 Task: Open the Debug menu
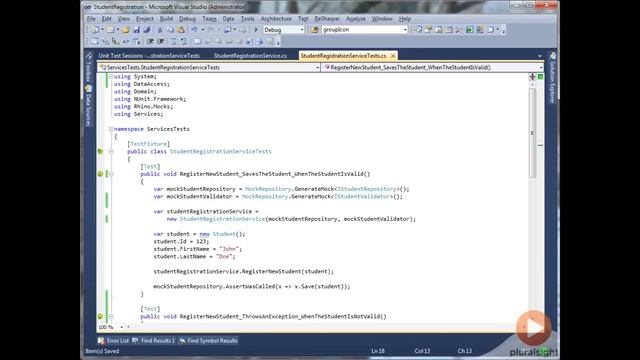[187, 19]
